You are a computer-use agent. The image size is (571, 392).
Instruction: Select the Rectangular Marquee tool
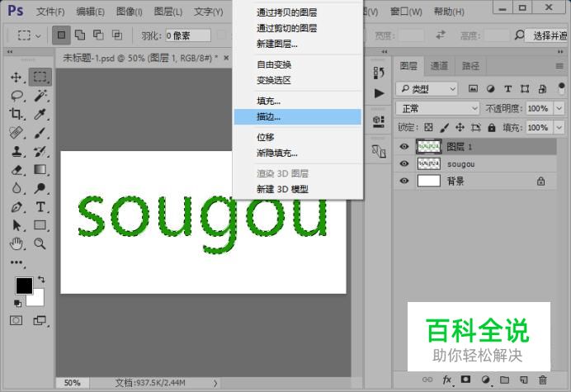(40, 77)
